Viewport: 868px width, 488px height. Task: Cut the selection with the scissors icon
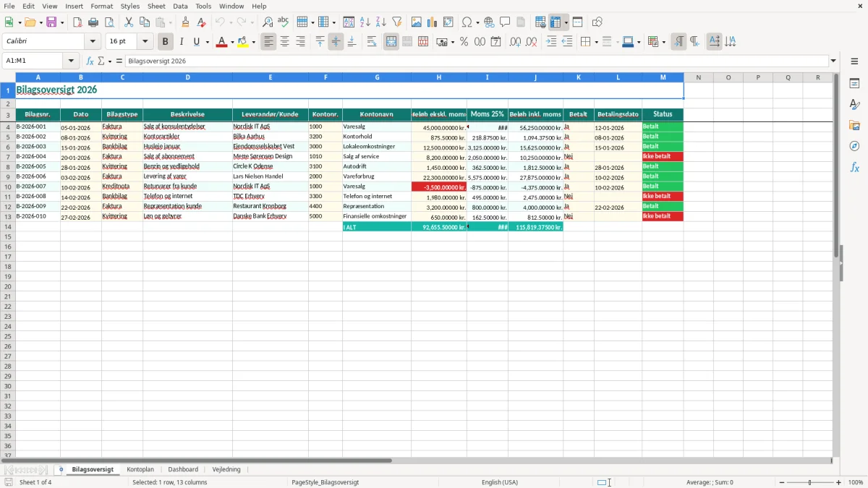(x=129, y=22)
